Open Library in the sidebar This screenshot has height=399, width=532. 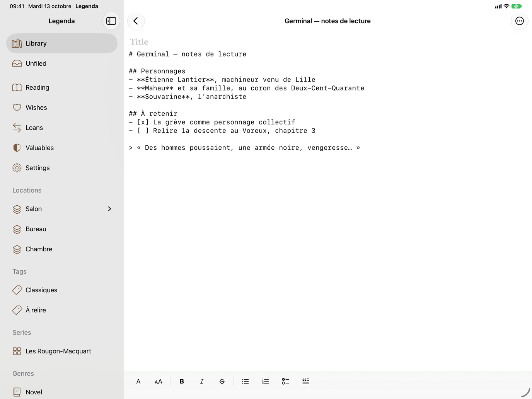pyautogui.click(x=62, y=43)
